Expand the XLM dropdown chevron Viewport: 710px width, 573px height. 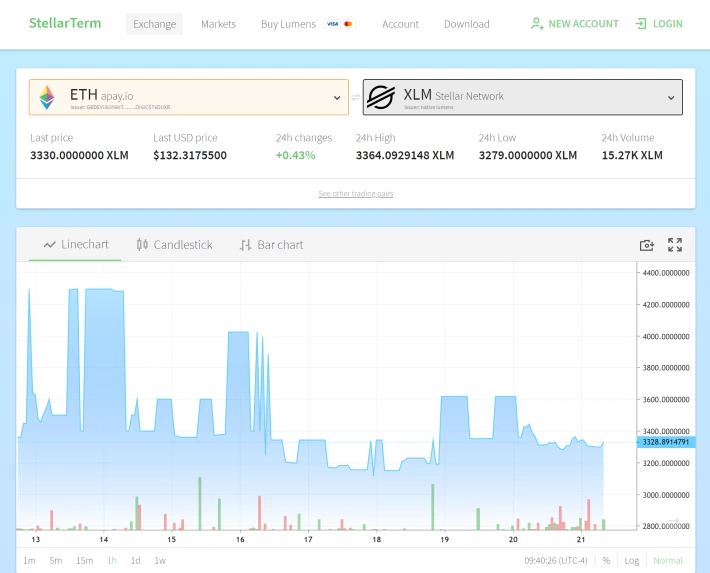click(x=671, y=98)
